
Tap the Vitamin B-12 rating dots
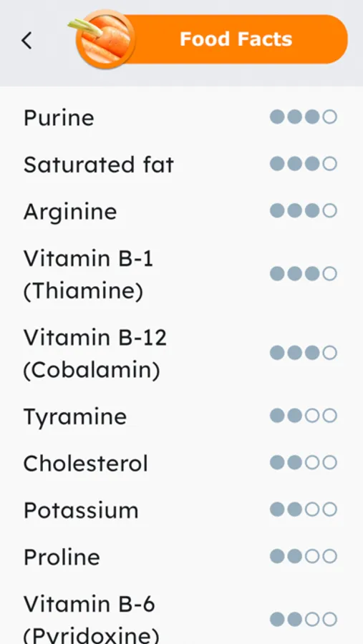point(304,352)
